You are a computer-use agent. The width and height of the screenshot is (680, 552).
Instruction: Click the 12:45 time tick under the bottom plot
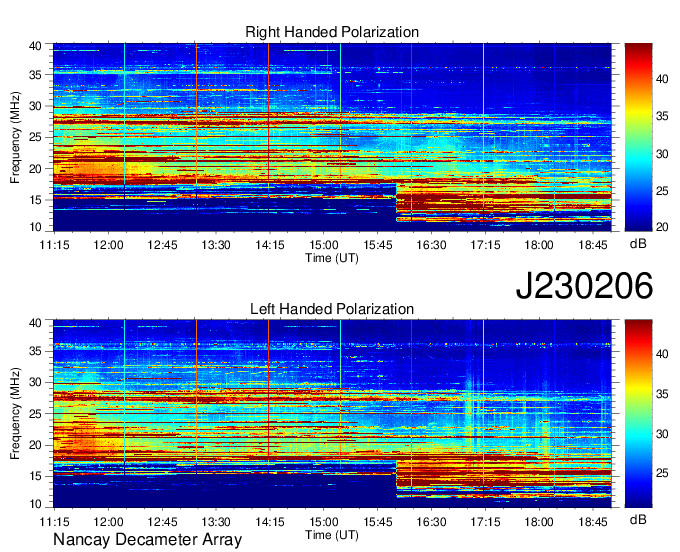point(162,522)
